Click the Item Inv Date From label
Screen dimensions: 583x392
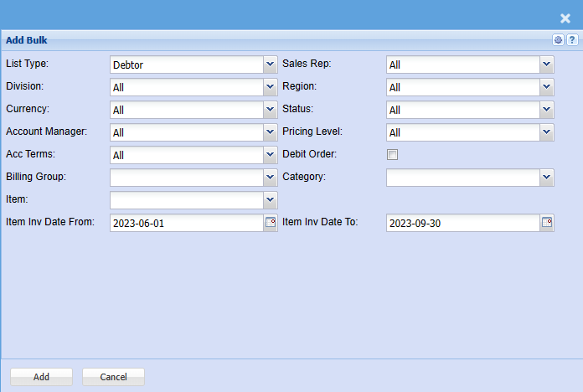[x=50, y=222]
